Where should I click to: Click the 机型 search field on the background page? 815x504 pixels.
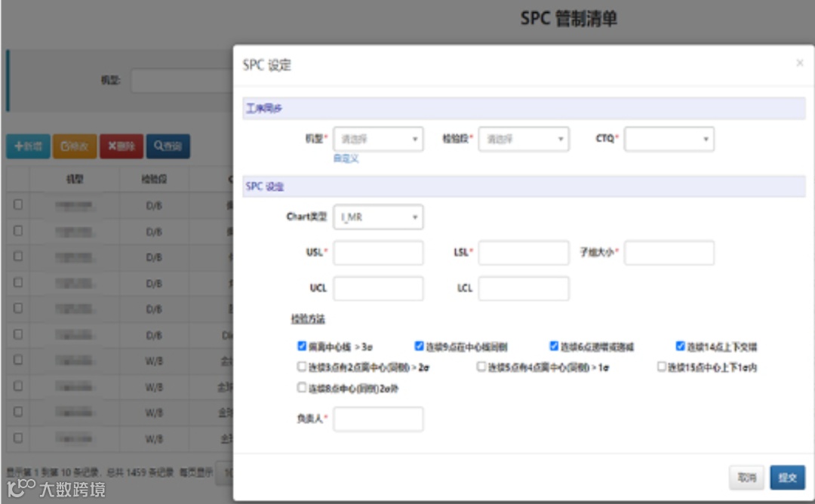pos(182,81)
